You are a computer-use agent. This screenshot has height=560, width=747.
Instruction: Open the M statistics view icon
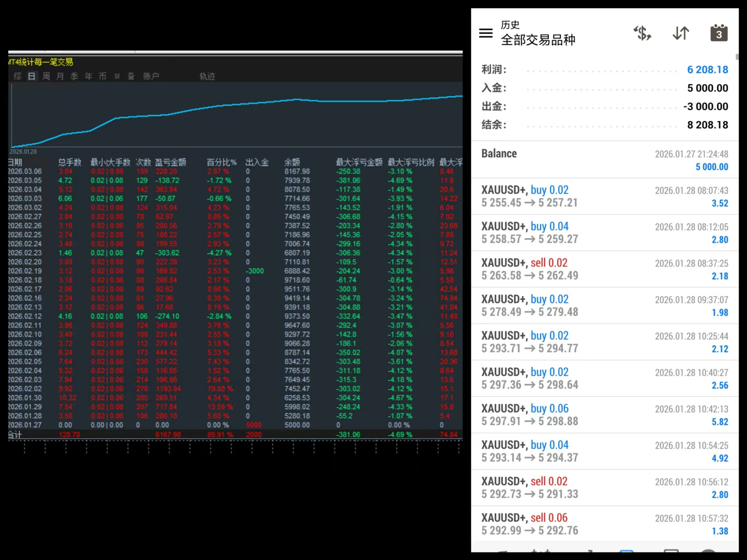coord(116,76)
